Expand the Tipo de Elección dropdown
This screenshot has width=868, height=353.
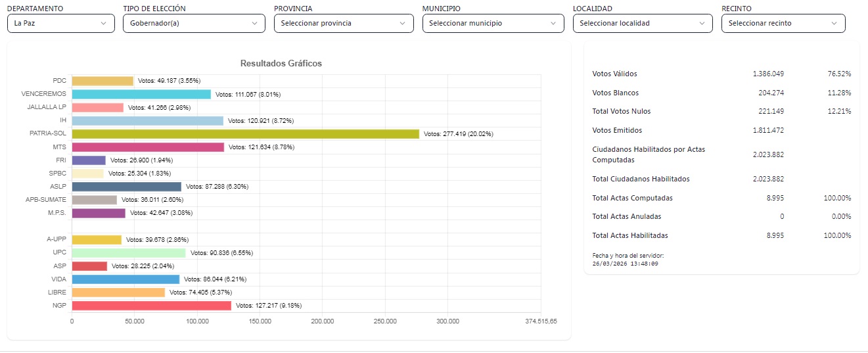click(191, 23)
